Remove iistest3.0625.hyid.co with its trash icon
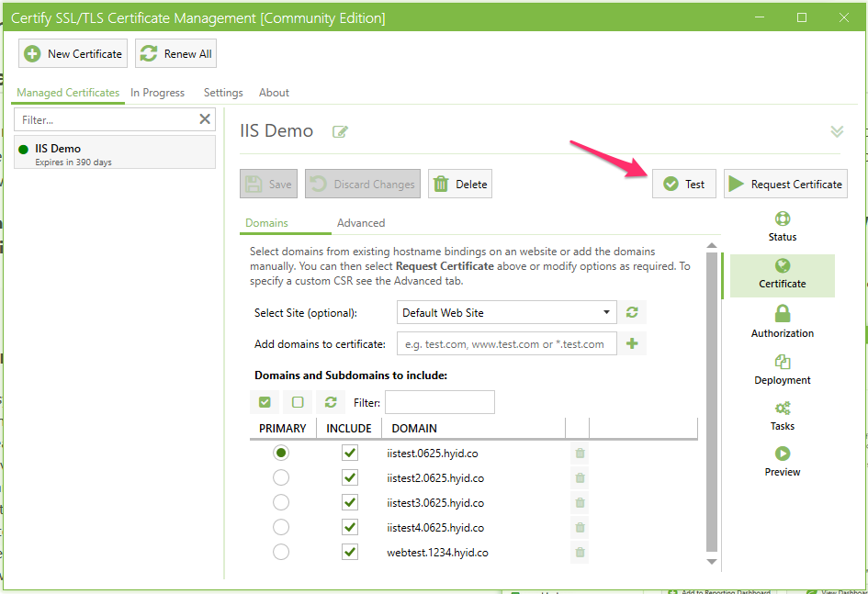 tap(581, 503)
